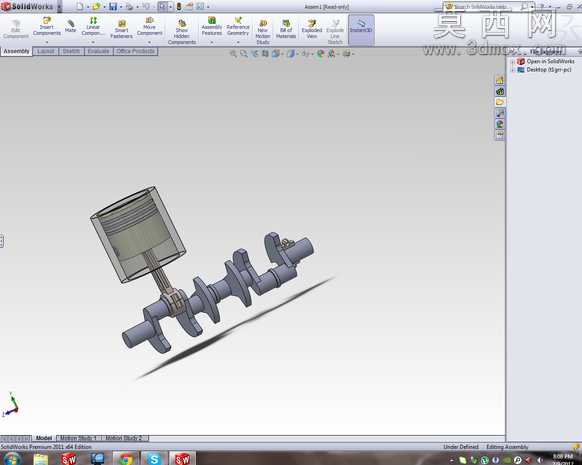The height and width of the screenshot is (465, 582).
Task: Click Zoom to Area in view toolbar
Action: (x=243, y=54)
